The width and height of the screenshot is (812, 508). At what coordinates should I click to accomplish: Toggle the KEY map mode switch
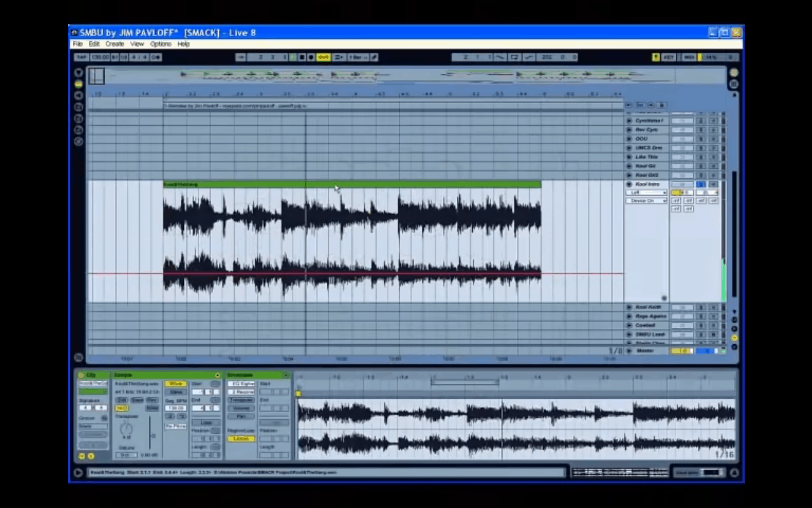point(669,57)
